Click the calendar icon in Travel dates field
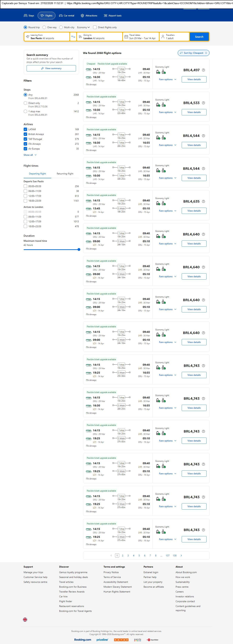 [x=126, y=37]
